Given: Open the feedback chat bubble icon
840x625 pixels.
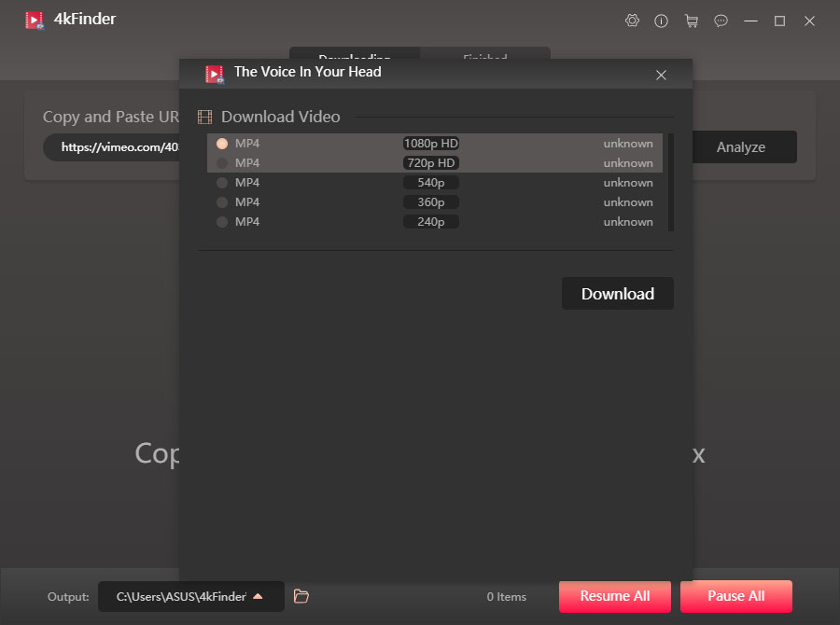Looking at the screenshot, I should 721,20.
